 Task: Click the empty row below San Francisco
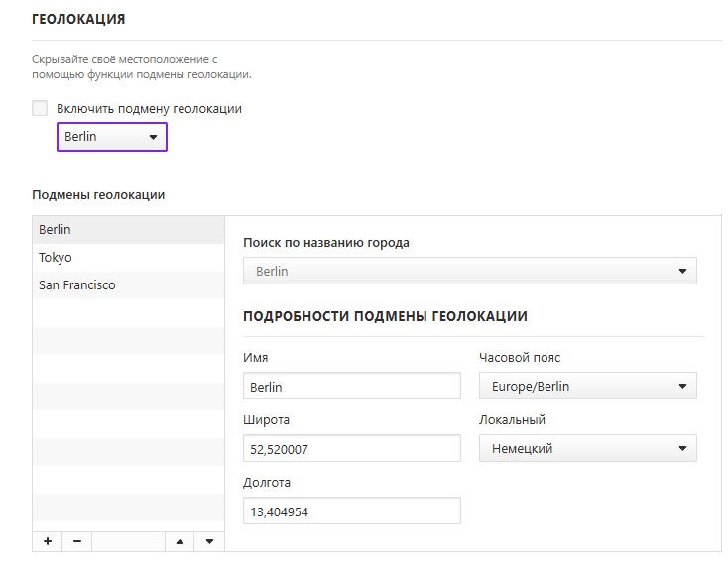129,313
